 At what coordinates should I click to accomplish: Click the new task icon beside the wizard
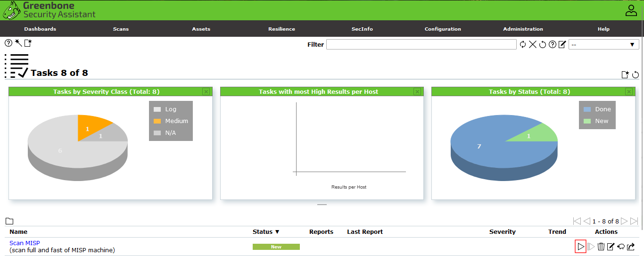coord(28,43)
